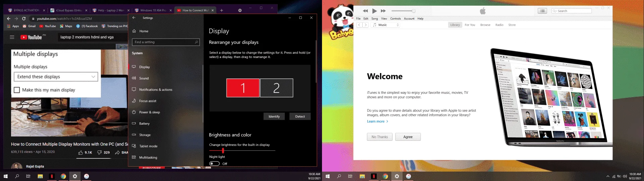
Task: Go back with the Settings window arrow
Action: click(x=134, y=18)
